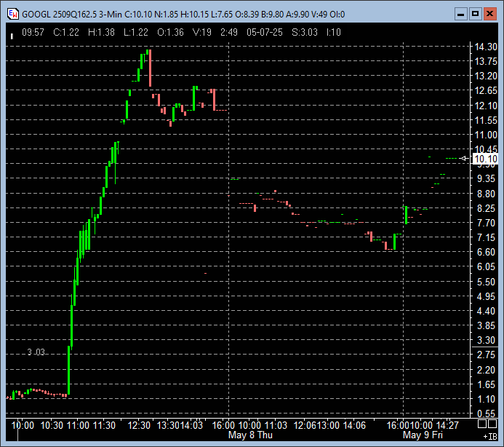Screen dimensions: 504x447
Task: Click the 14.30 price axis label
Action: coord(486,47)
